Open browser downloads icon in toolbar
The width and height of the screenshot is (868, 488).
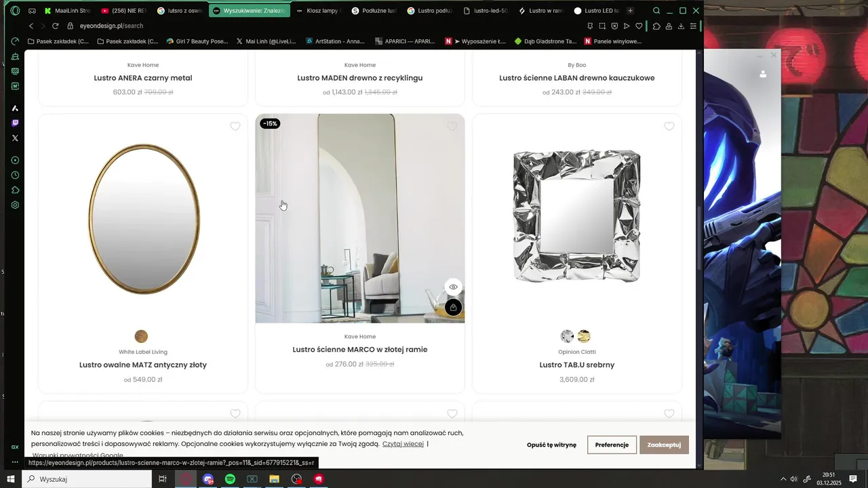(681, 26)
